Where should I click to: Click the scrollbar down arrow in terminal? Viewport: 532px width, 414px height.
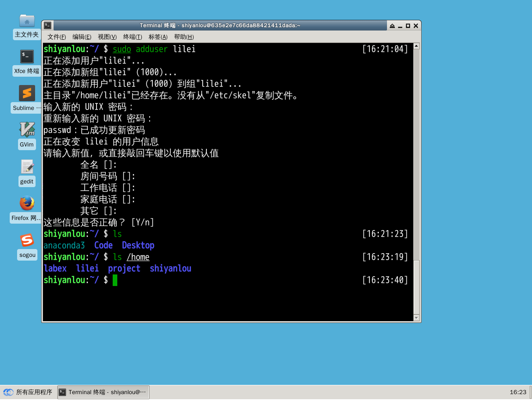tap(417, 318)
